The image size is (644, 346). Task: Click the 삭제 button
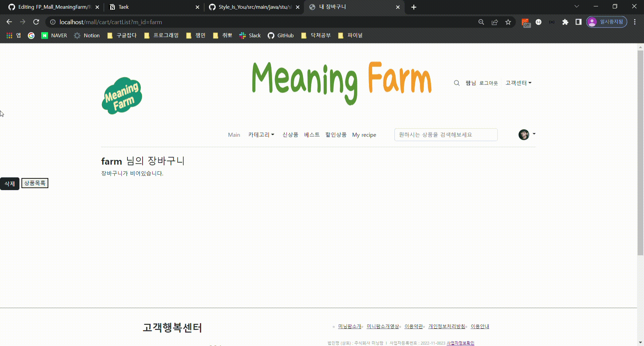click(9, 183)
